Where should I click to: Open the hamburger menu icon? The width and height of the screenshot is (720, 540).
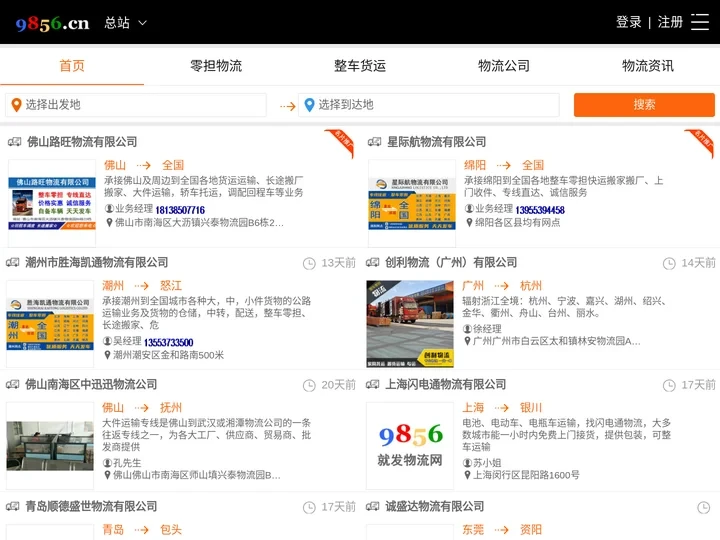coord(700,22)
